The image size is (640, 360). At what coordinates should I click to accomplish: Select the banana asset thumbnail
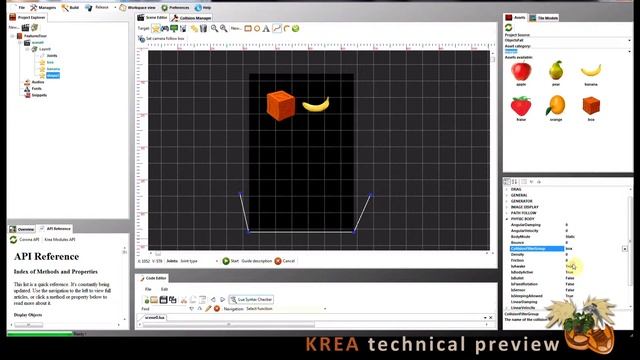[591, 71]
